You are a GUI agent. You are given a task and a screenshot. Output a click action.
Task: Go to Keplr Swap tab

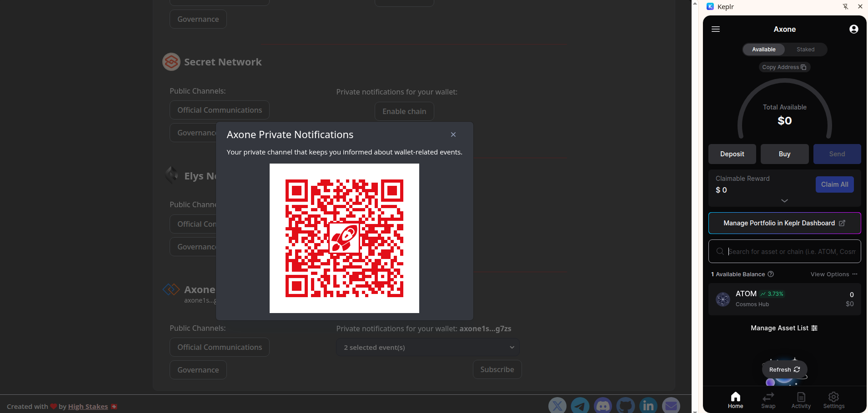[768, 400]
